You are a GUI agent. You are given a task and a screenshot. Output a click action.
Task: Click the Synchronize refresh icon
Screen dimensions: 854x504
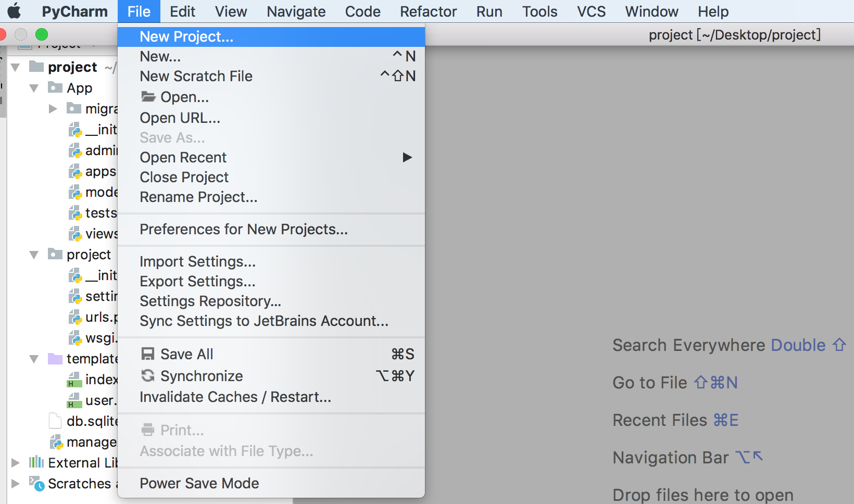pyautogui.click(x=148, y=375)
